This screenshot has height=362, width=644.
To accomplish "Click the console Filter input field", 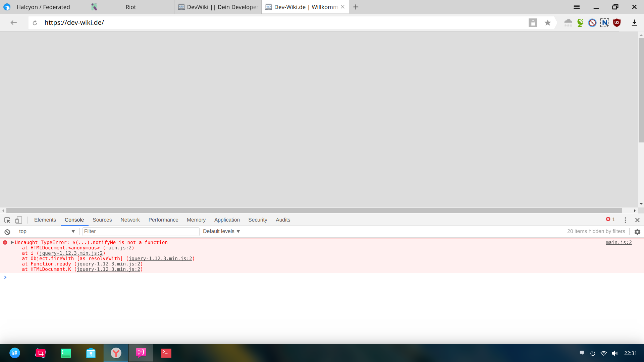I will (x=141, y=232).
